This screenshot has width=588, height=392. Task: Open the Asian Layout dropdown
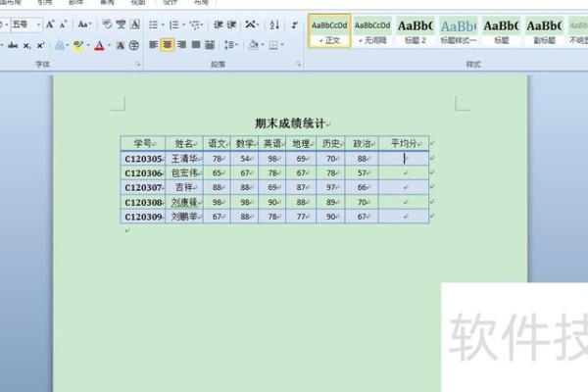(x=252, y=25)
